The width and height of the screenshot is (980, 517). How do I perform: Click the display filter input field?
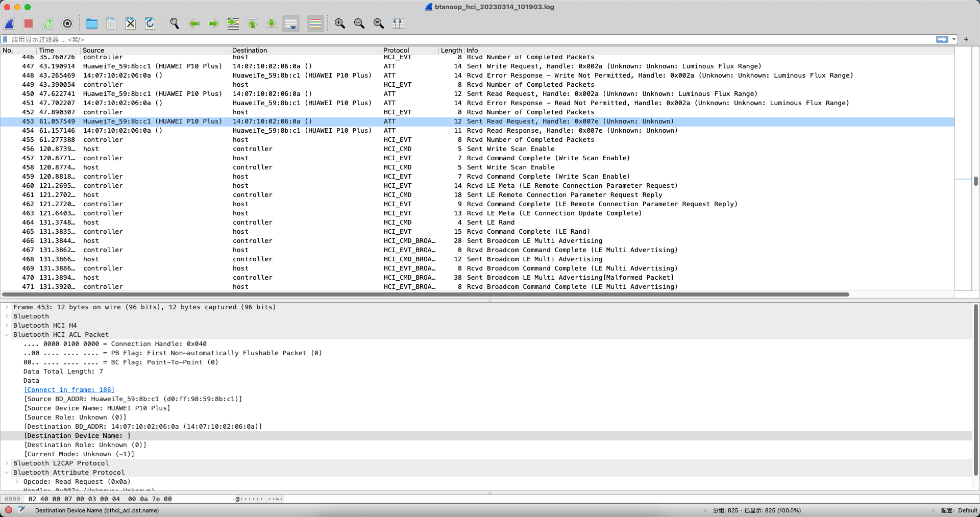tap(472, 39)
